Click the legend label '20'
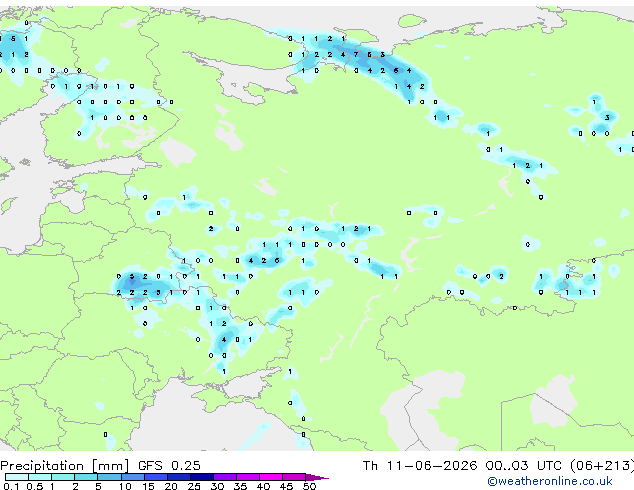The height and width of the screenshot is (490, 634). pyautogui.click(x=171, y=486)
